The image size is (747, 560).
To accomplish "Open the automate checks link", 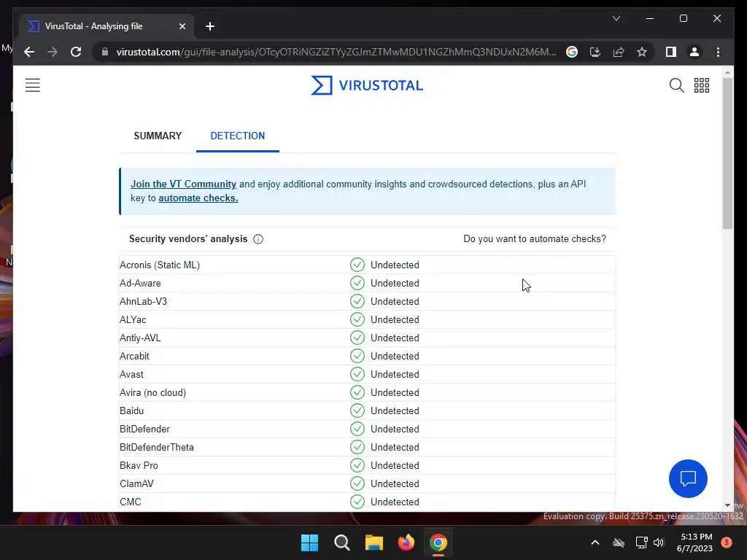I will (x=198, y=198).
